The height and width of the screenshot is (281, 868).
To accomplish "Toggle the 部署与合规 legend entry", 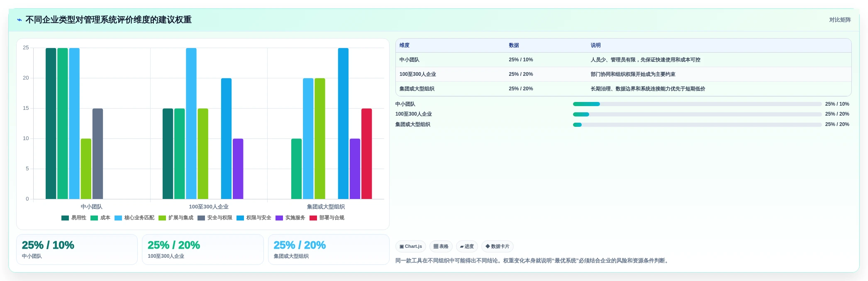I will click(327, 218).
